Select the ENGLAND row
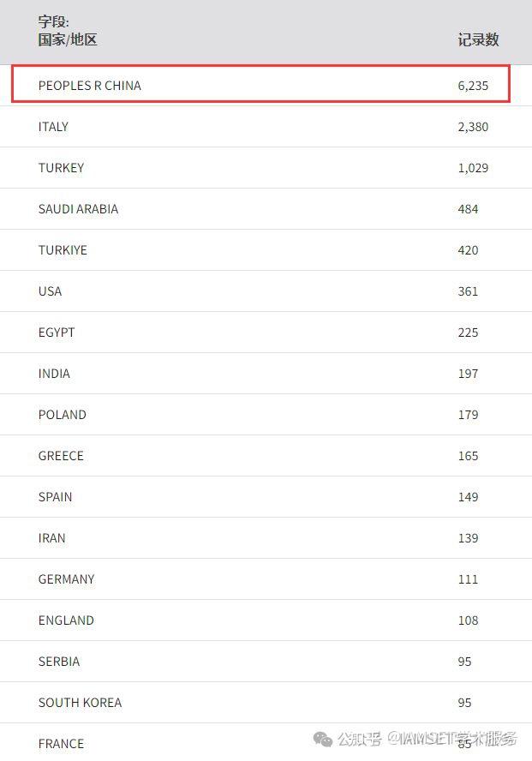Screen dimensions: 532x761 tap(66, 620)
